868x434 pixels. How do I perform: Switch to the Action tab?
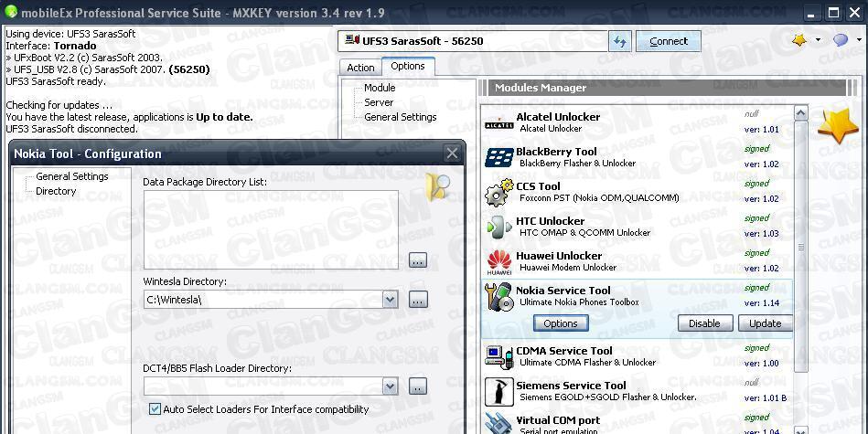360,68
